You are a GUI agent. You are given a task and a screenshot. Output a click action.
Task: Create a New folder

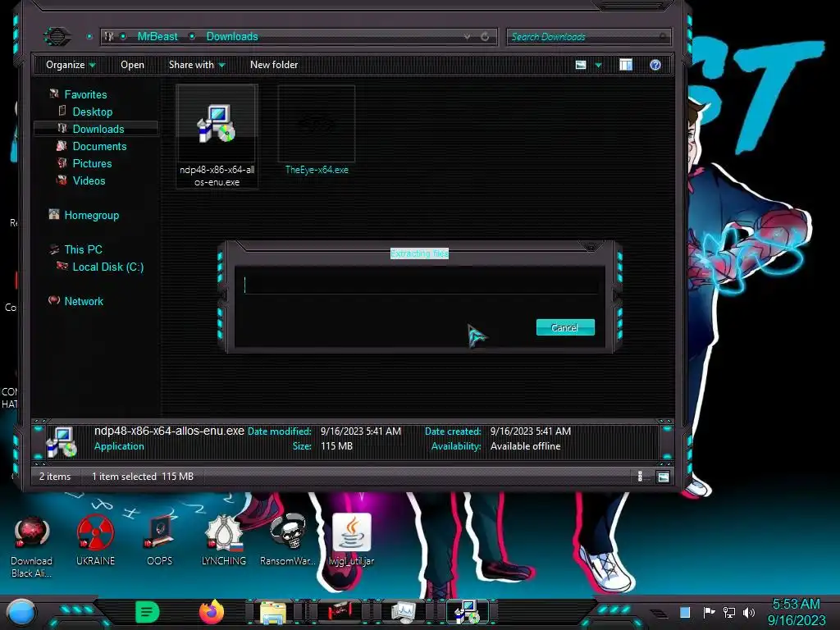point(274,65)
